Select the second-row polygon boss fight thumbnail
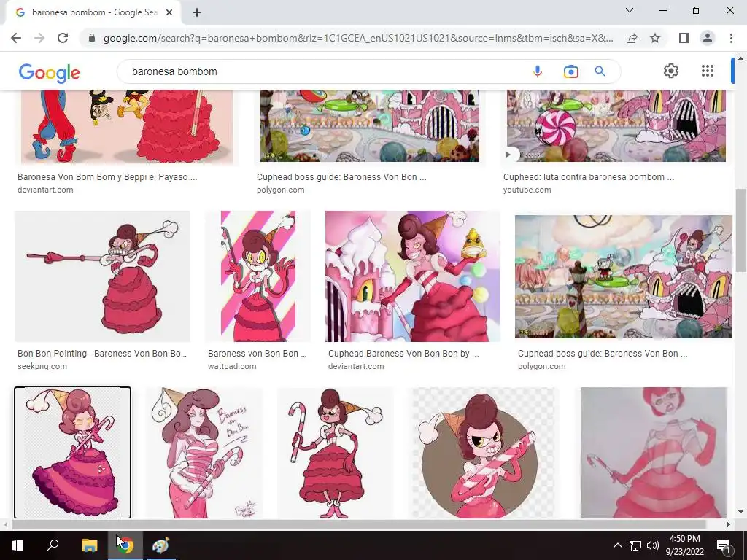 coord(624,276)
